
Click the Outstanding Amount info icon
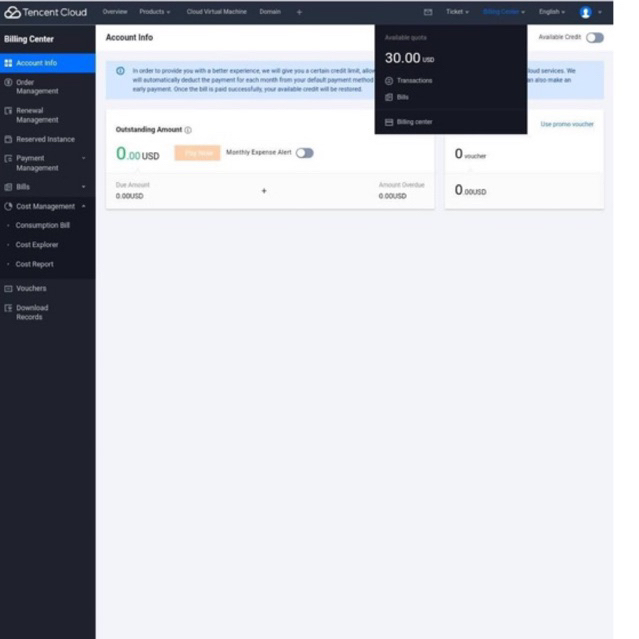coord(188,130)
